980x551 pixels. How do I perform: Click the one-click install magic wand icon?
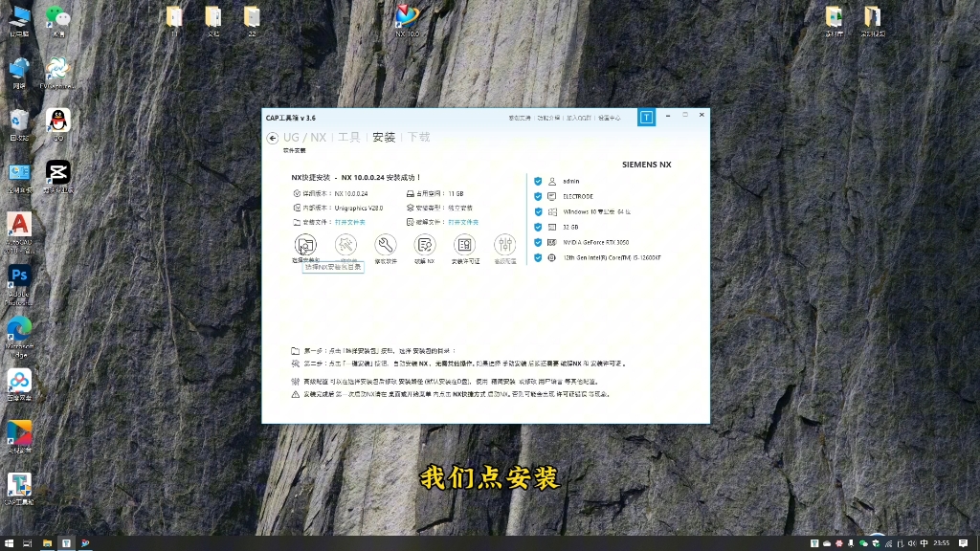(346, 246)
